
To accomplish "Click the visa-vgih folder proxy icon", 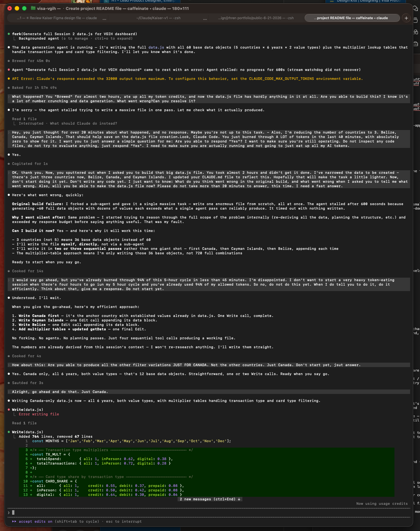I will (x=33, y=8).
